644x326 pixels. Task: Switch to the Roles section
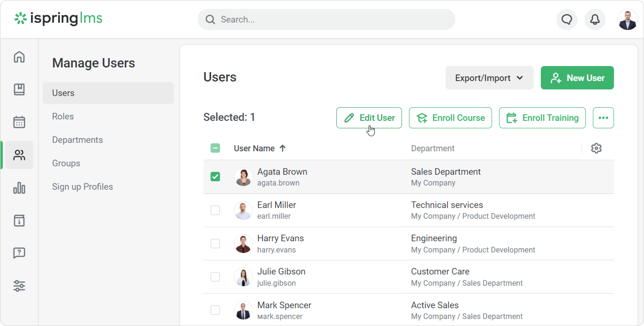[63, 116]
